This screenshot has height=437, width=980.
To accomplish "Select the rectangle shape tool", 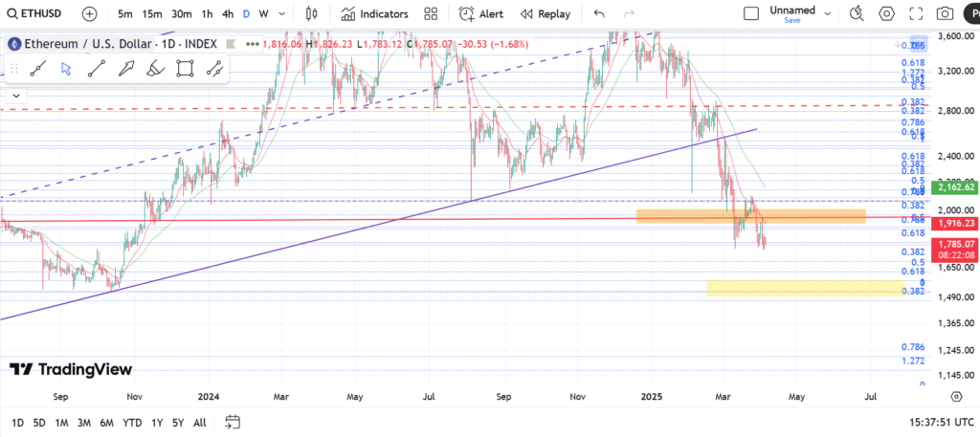I will pyautogui.click(x=186, y=68).
